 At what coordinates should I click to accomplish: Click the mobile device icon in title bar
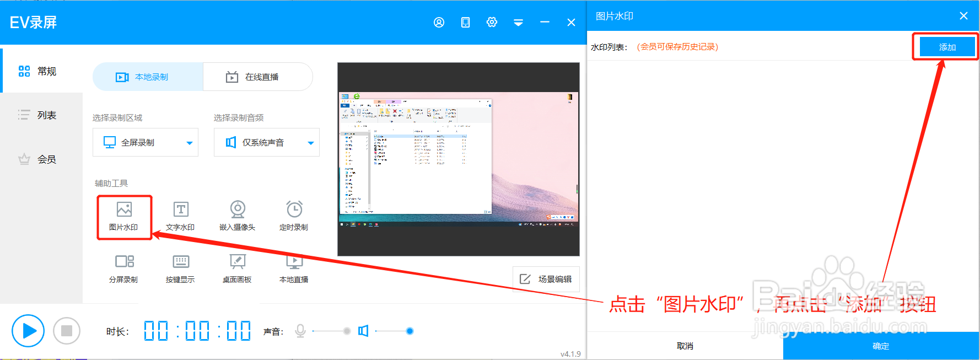click(465, 22)
